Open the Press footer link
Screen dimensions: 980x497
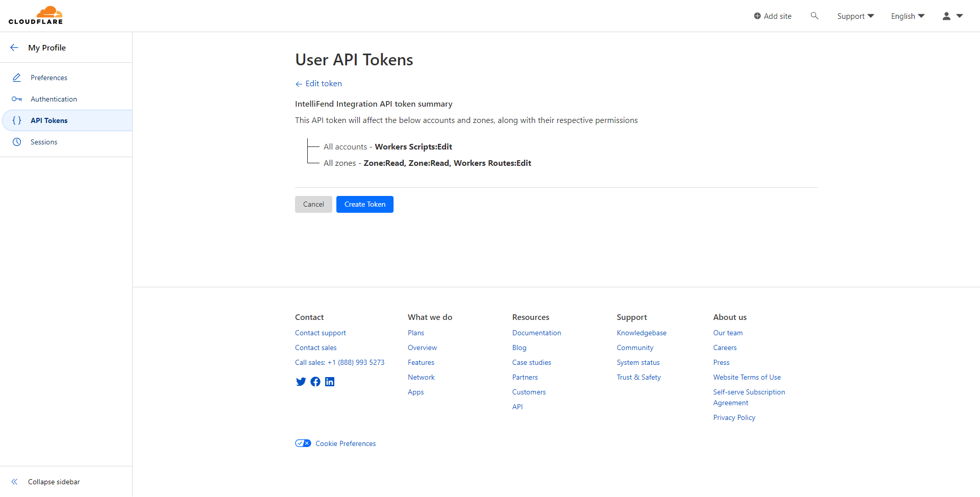click(721, 362)
